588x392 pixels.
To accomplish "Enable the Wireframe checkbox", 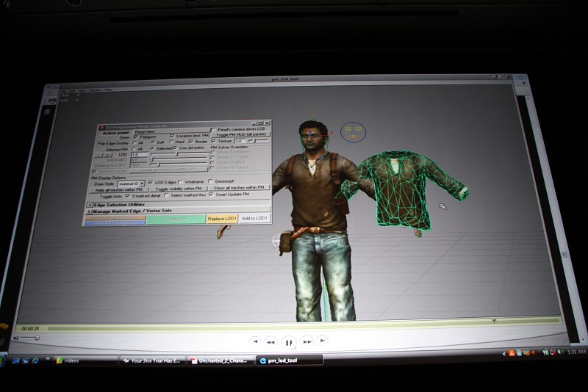I will coord(180,182).
